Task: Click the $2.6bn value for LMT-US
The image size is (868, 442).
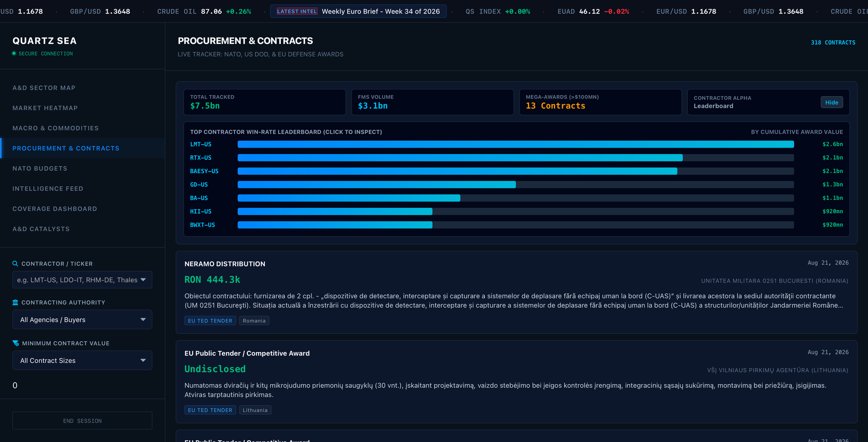Action: [832, 144]
